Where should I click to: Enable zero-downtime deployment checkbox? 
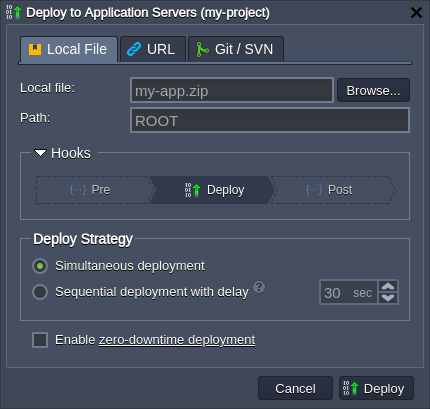coord(40,340)
